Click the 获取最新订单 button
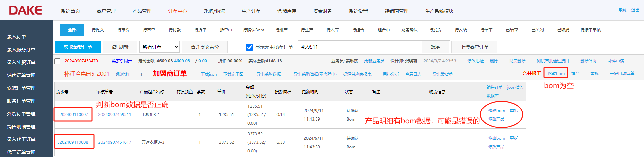 (78, 47)
